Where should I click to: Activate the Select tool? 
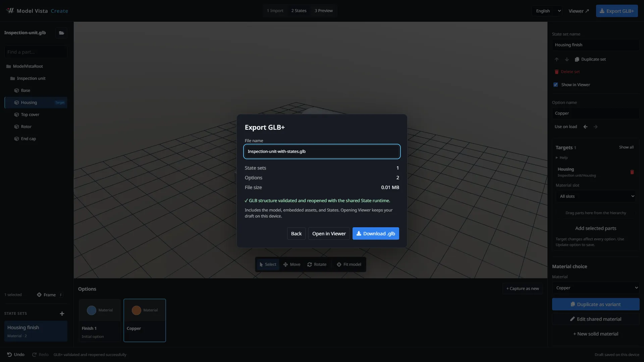268,264
